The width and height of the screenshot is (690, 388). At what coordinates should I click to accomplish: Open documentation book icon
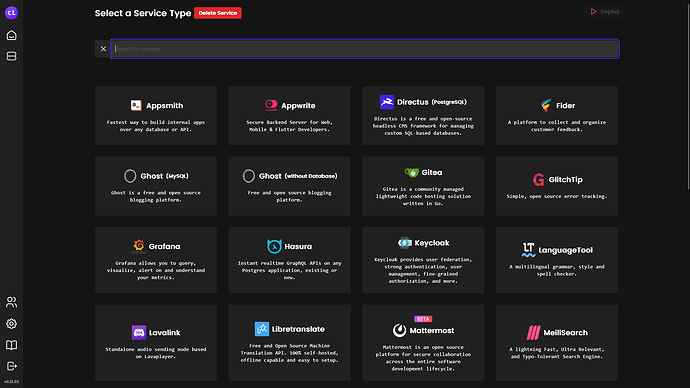(x=11, y=345)
